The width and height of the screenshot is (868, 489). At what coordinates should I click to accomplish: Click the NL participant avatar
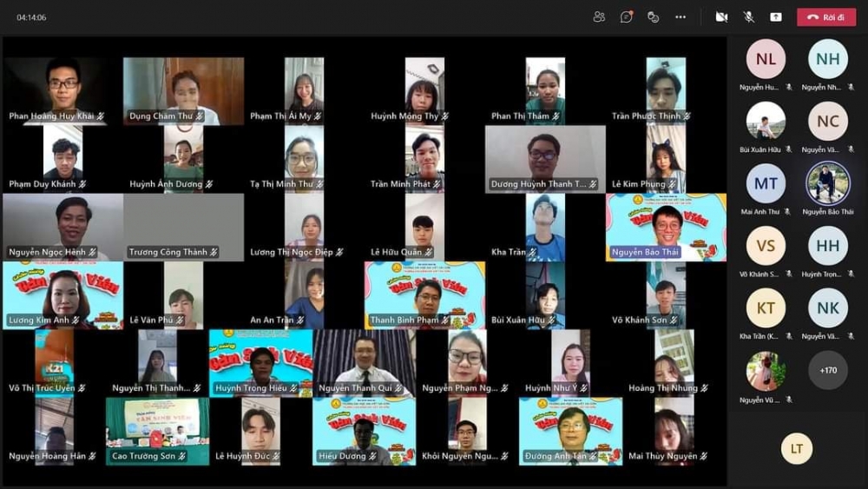click(x=766, y=59)
